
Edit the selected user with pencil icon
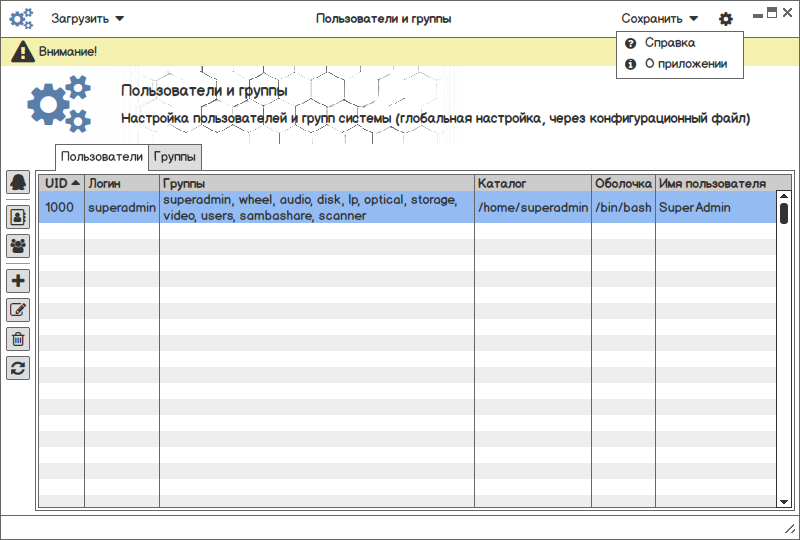18,310
